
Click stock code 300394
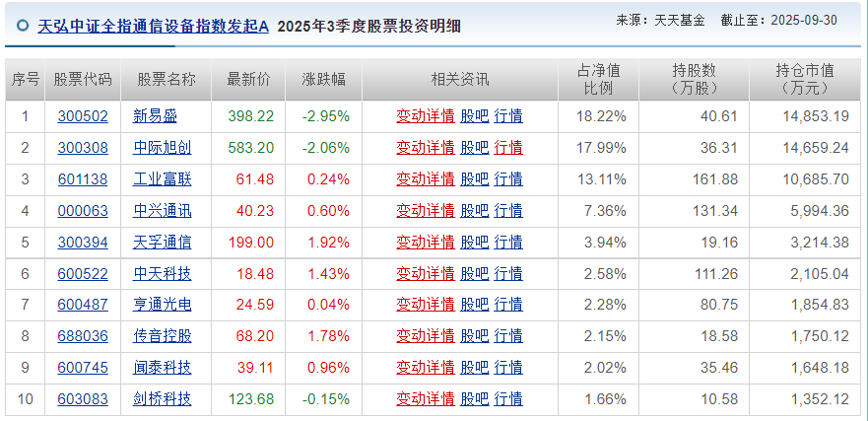coord(83,242)
